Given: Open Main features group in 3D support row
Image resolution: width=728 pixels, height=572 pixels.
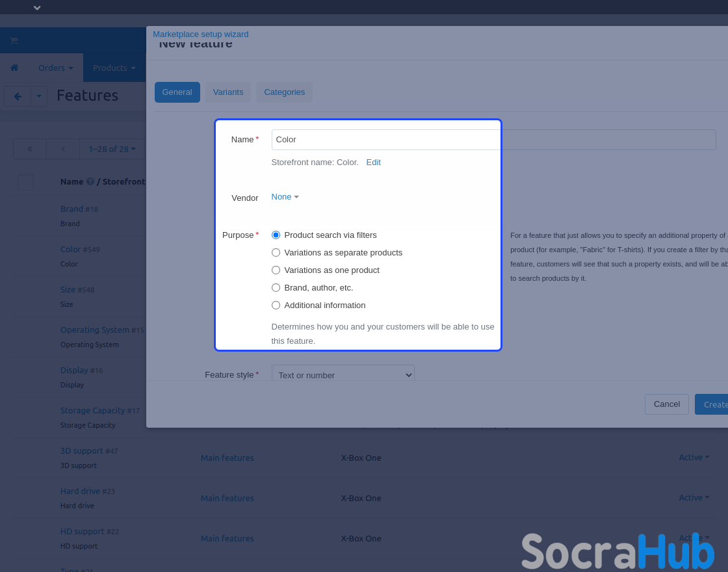Looking at the screenshot, I should coord(227,458).
